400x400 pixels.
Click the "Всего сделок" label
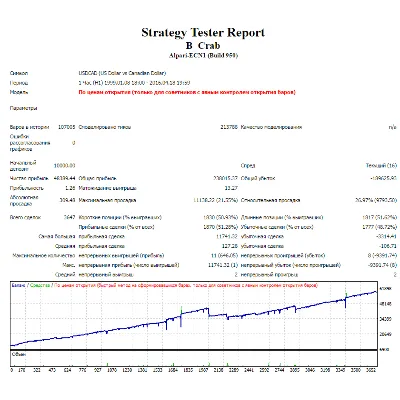pos(25,217)
